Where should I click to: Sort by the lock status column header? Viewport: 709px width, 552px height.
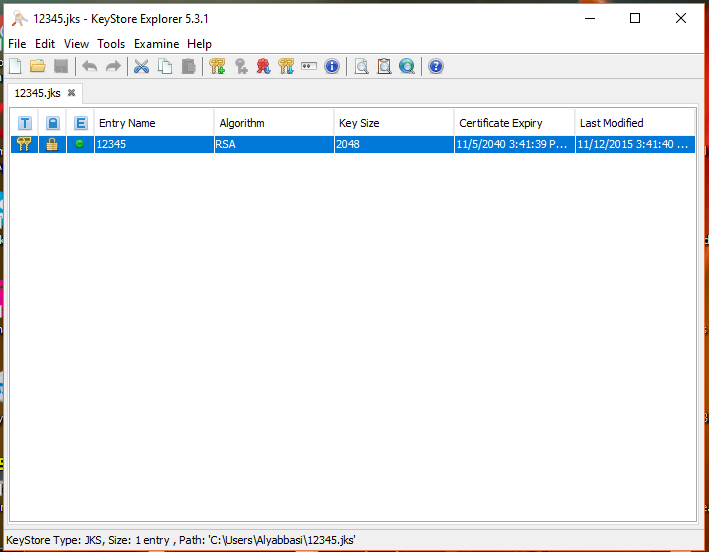52,123
